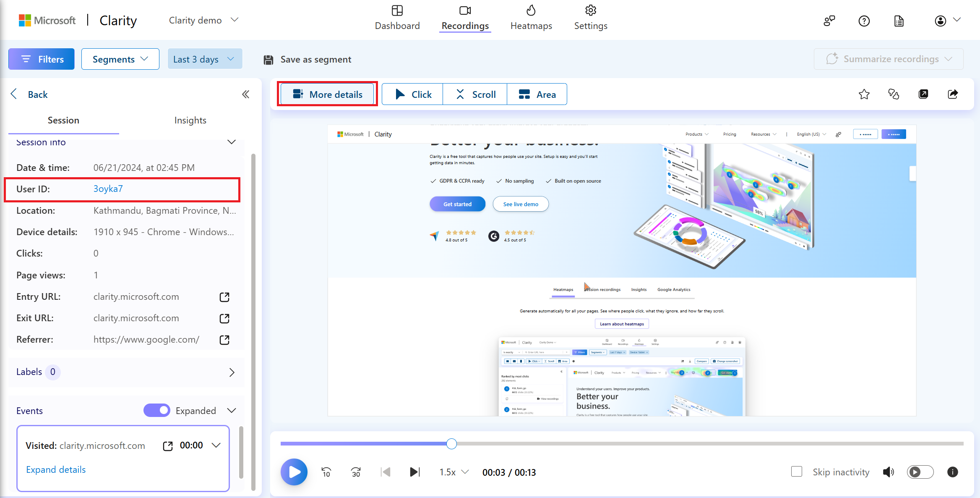Skip forward 30 seconds
Screen dimensions: 980x498
point(356,472)
